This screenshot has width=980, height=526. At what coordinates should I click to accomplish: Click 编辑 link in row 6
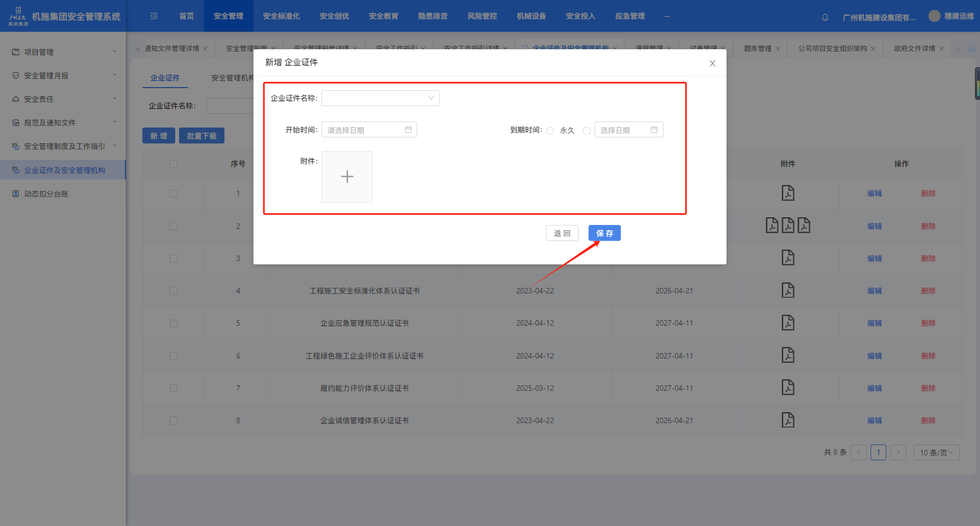[874, 356]
